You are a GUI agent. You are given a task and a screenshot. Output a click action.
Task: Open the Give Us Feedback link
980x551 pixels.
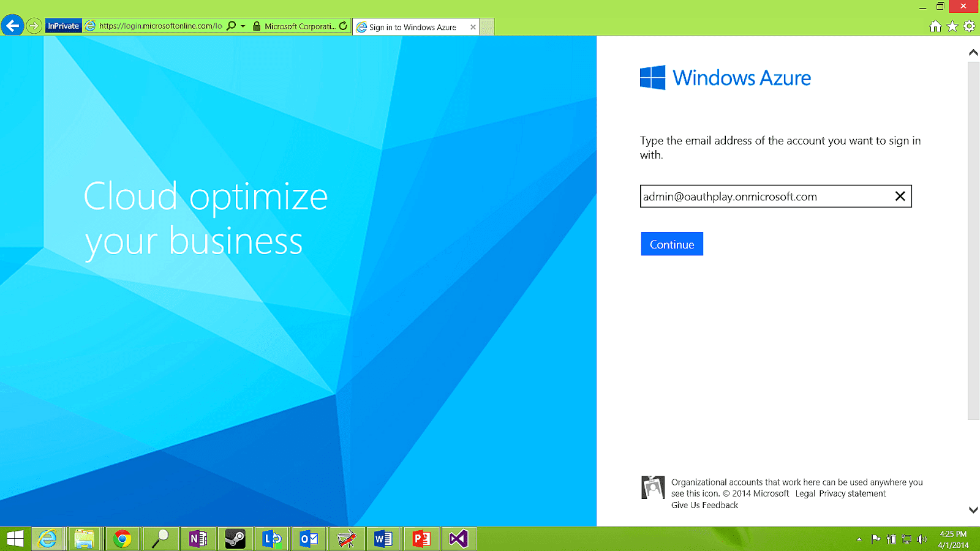point(704,505)
